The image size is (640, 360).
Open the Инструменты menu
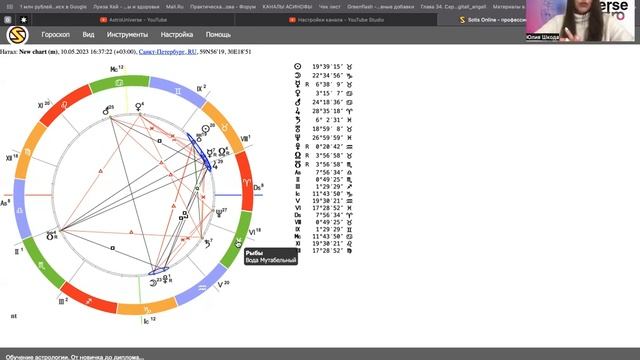pyautogui.click(x=127, y=35)
